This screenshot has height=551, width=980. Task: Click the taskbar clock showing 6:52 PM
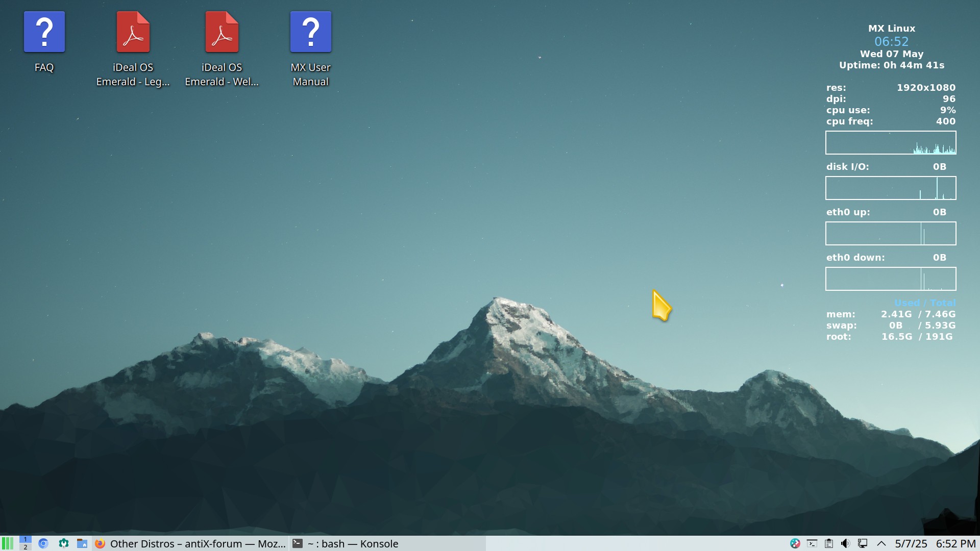click(x=955, y=544)
